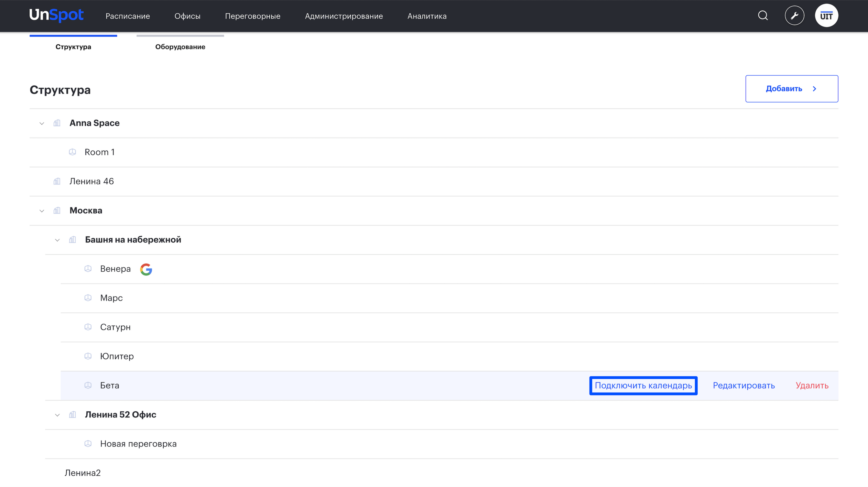Screen dimensions: 868x487
Task: Click room icon beside Новая переговорка
Action: click(88, 444)
